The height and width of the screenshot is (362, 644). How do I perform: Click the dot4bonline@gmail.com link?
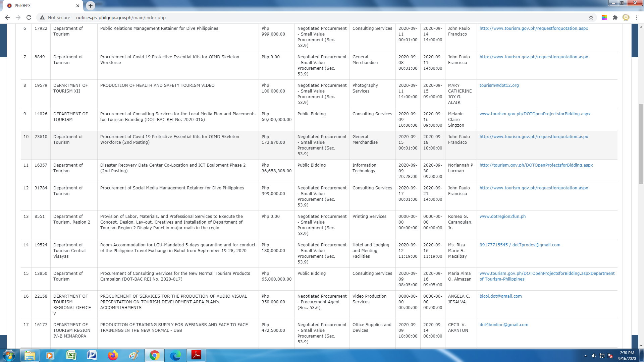[x=504, y=325]
